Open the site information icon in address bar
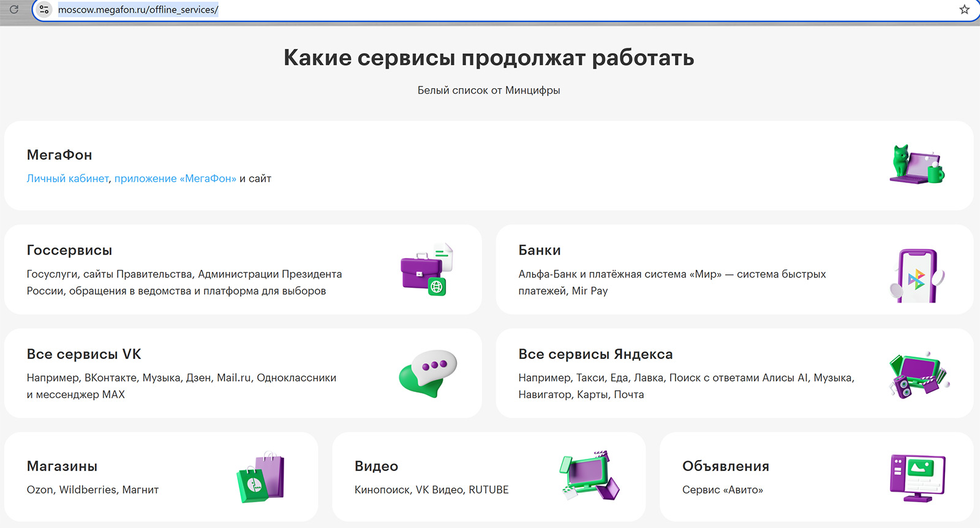980x528 pixels. pyautogui.click(x=43, y=10)
